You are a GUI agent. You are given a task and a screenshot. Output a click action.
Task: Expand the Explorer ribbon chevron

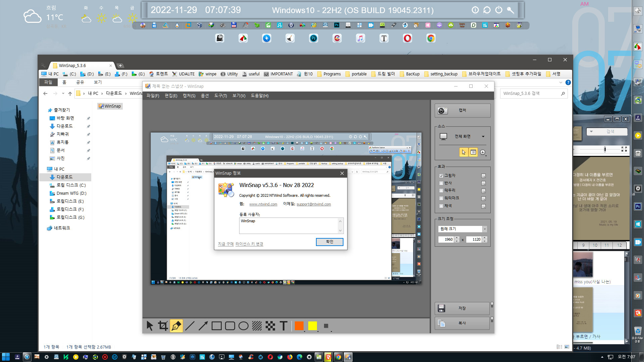(561, 82)
